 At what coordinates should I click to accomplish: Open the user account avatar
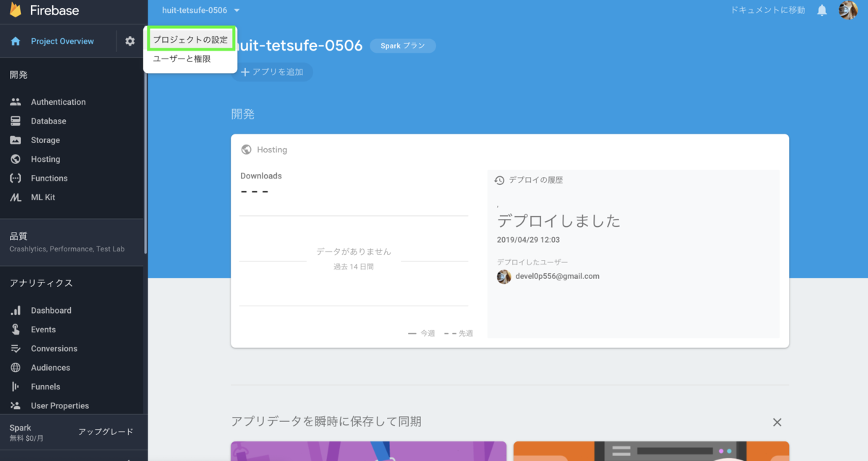[x=848, y=10]
